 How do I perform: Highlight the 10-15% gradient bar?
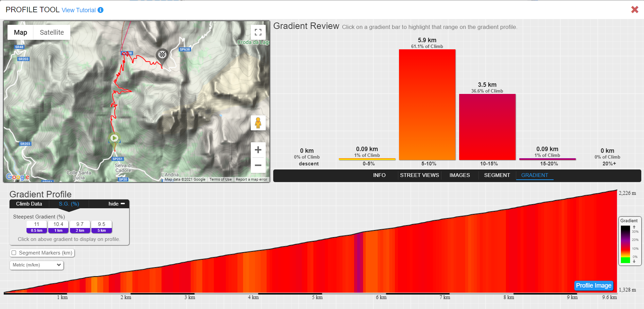(x=487, y=127)
